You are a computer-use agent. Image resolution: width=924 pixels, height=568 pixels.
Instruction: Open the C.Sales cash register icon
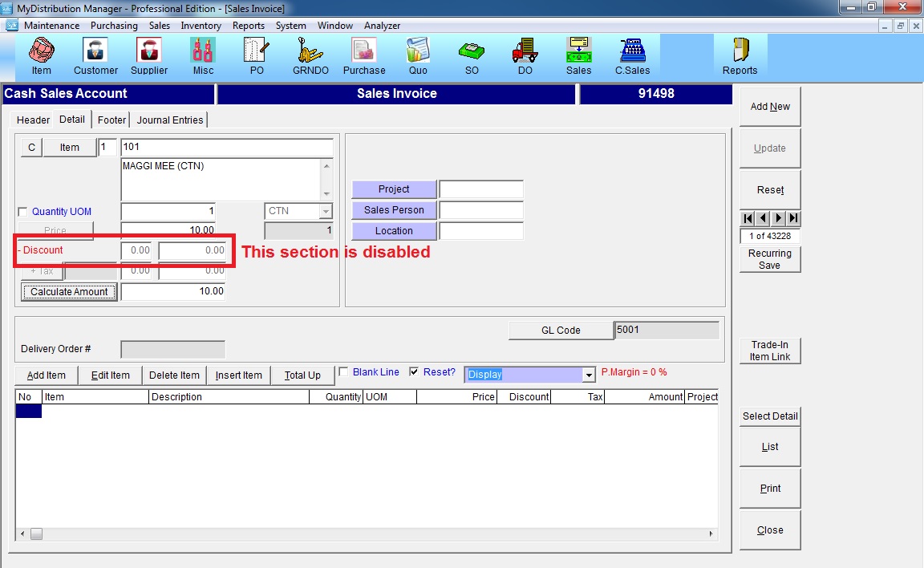tap(632, 55)
